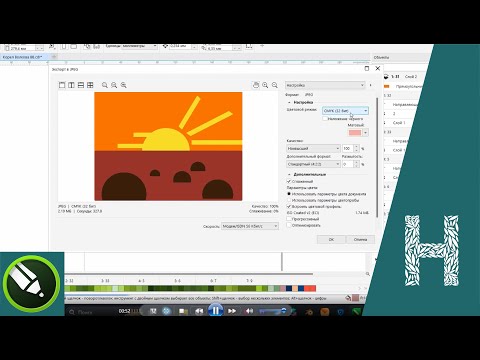Screen dimensions: 480x360
Task: Open page tab 3-33
Action: pos(105,281)
